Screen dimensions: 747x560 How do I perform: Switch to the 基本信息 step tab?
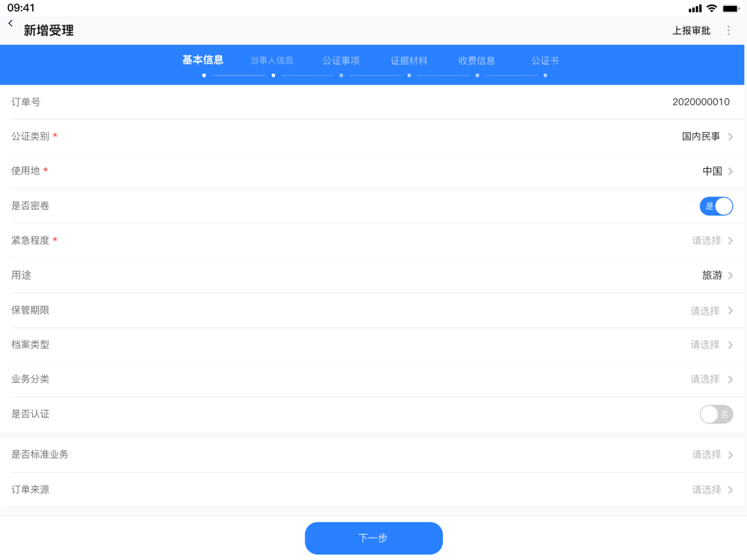tap(203, 60)
